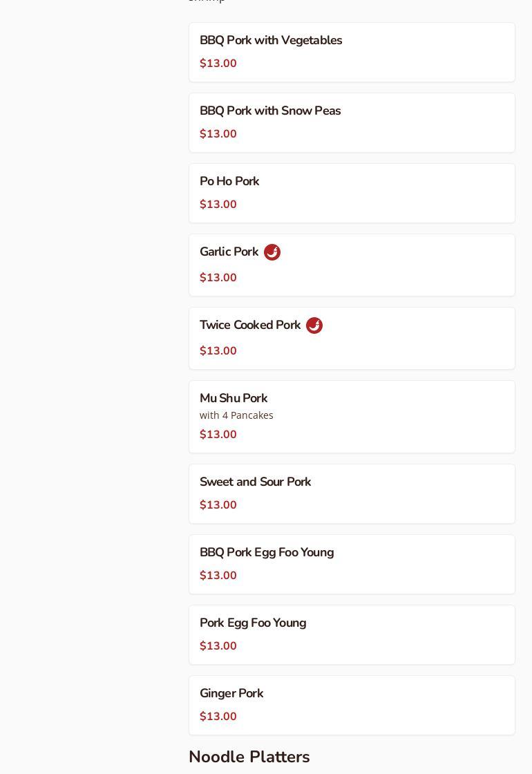Click the Noodle Platters section heading
532x774 pixels.
[x=249, y=757]
